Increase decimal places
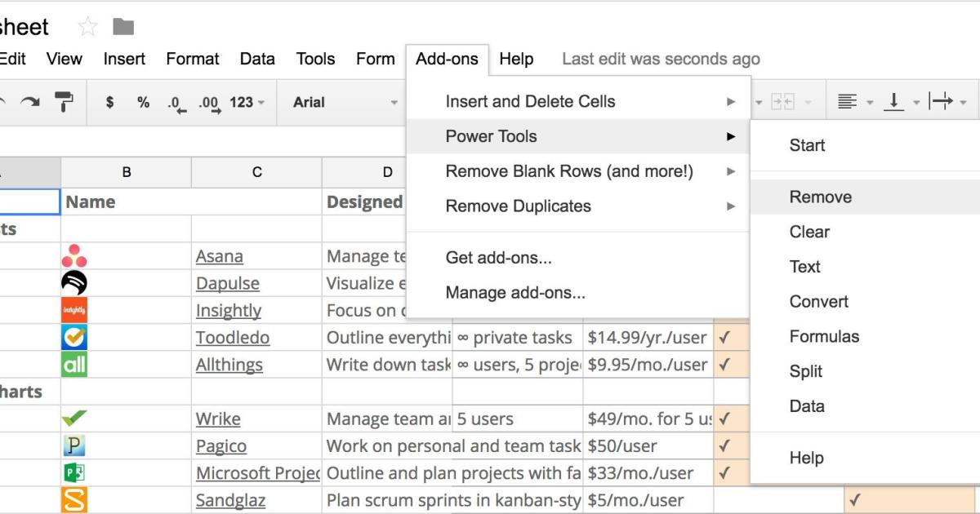Screen dimensions: 980x514 (208, 101)
